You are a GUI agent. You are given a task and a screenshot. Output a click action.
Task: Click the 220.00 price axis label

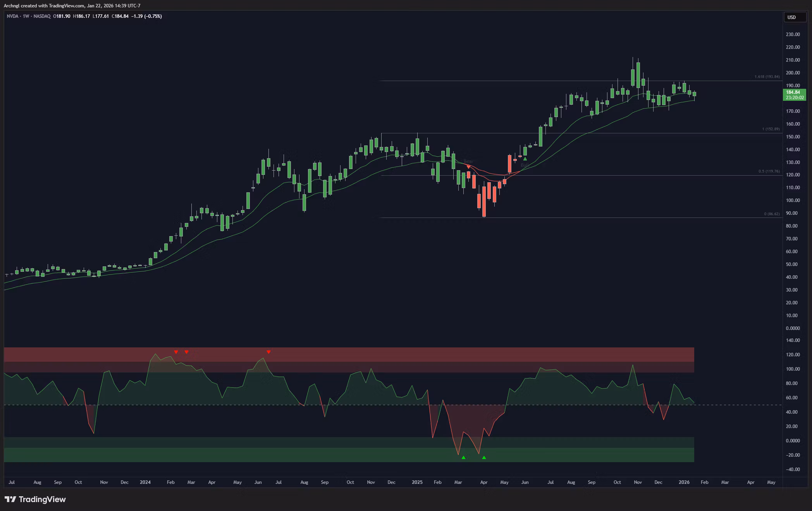pos(793,47)
